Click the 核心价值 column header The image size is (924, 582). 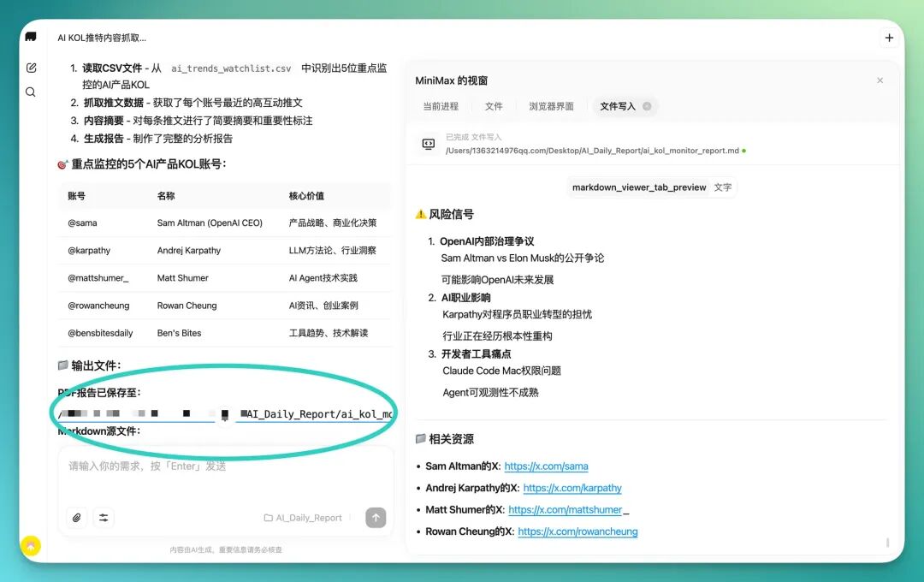pos(306,196)
